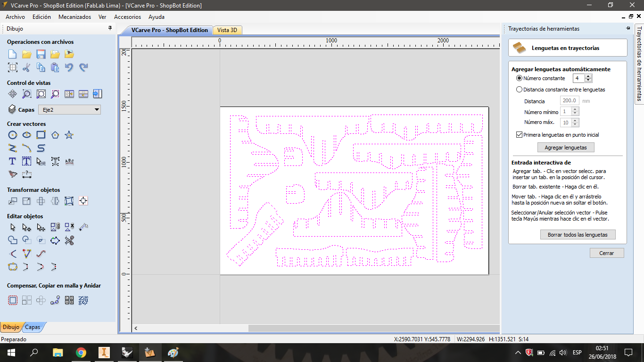Image resolution: width=644 pixels, height=362 pixels.
Task: Select the draw polygon tool
Action: [55, 135]
